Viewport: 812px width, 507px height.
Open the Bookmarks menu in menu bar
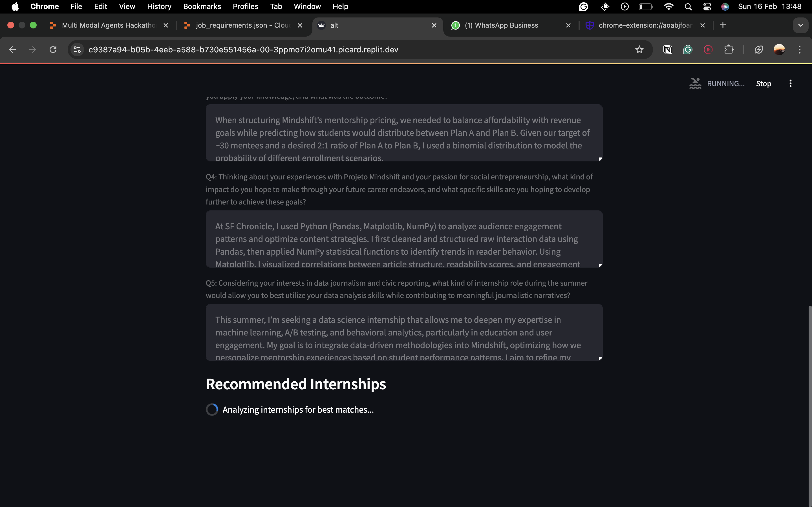tap(202, 7)
